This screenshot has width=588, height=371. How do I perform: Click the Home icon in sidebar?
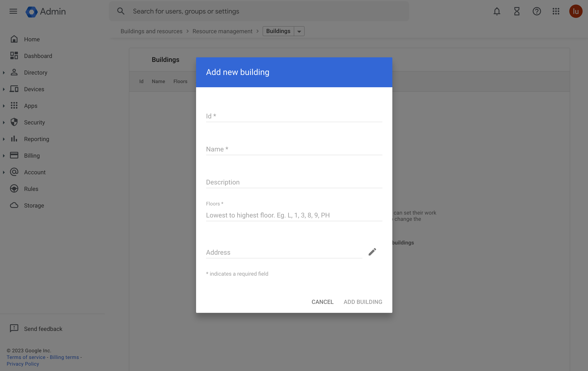click(x=14, y=39)
